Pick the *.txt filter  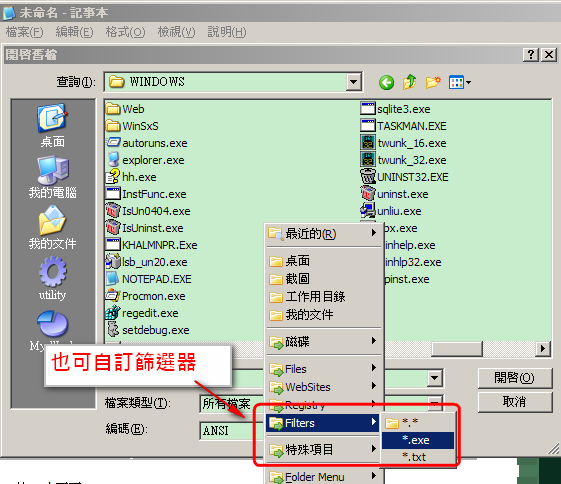[418, 457]
